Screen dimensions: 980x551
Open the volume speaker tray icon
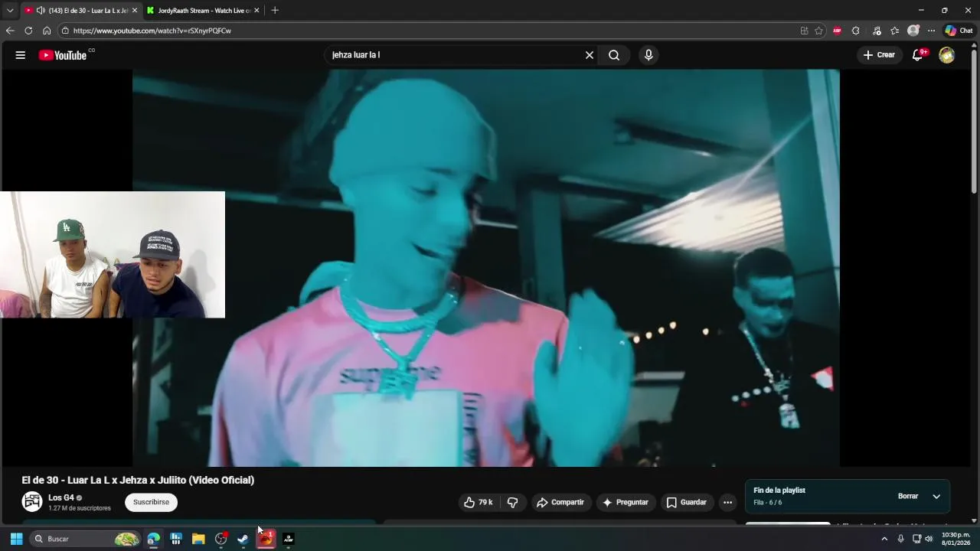point(929,539)
